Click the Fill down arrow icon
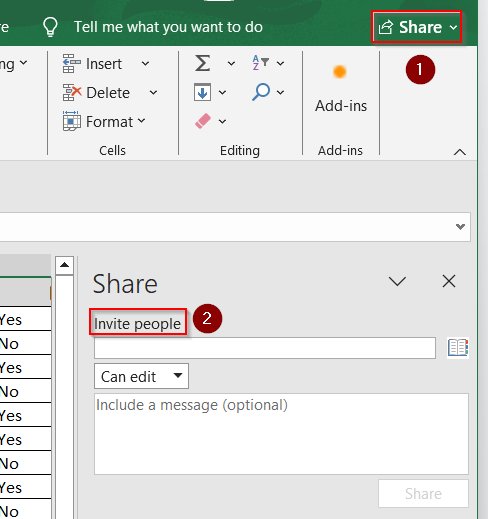Image resolution: width=488 pixels, height=519 pixels. tap(202, 92)
